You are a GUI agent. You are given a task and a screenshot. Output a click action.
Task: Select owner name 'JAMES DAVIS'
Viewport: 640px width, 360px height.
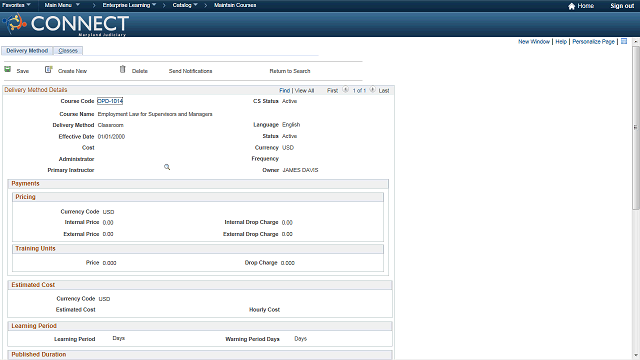pos(300,170)
